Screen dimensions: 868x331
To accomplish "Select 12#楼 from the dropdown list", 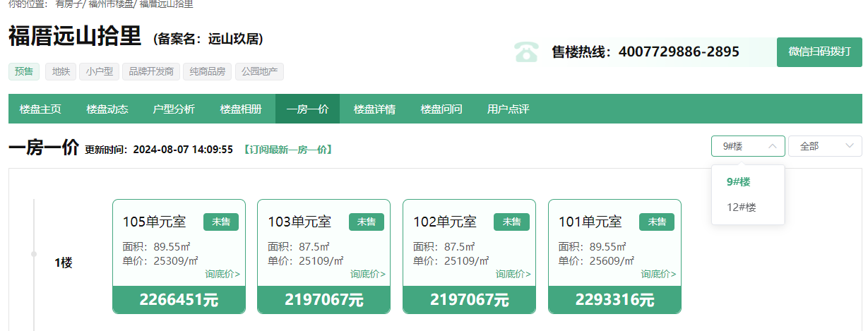I will pos(742,207).
